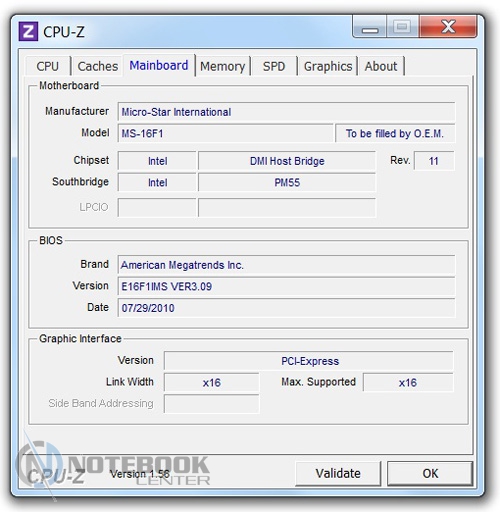500x512 pixels.
Task: Open the Caches tab
Action: point(97,66)
